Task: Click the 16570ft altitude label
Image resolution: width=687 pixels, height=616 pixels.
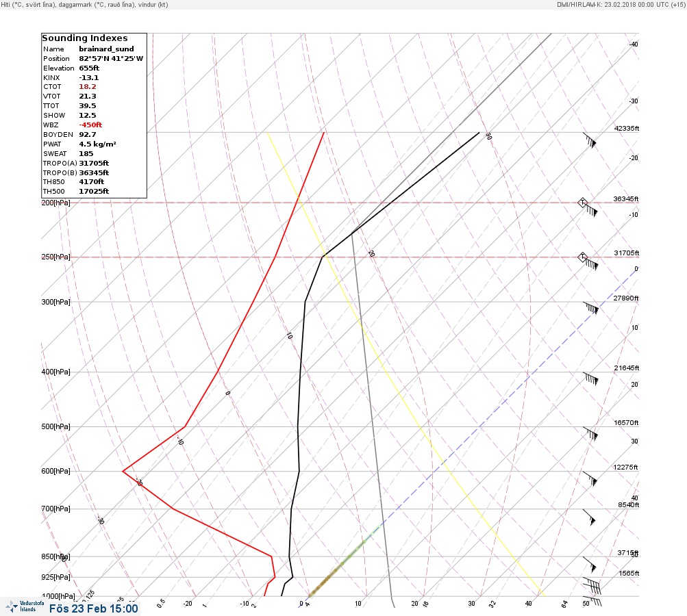Action: pos(626,423)
